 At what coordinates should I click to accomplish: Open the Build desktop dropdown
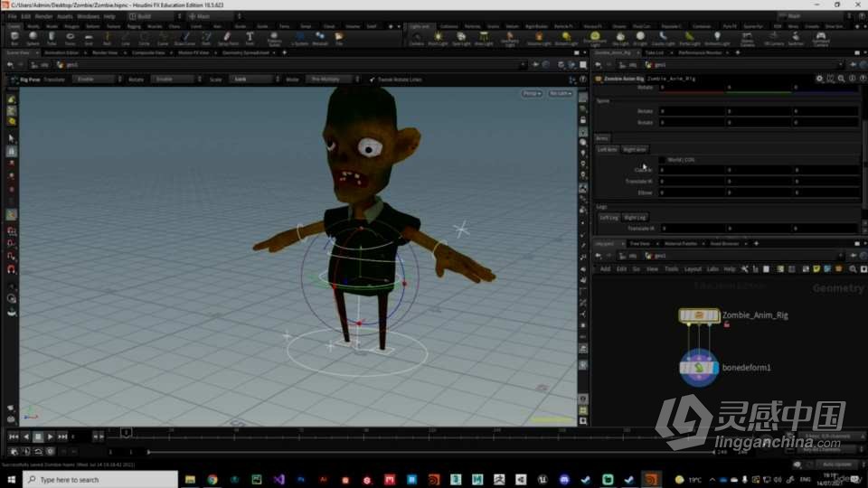(x=155, y=16)
